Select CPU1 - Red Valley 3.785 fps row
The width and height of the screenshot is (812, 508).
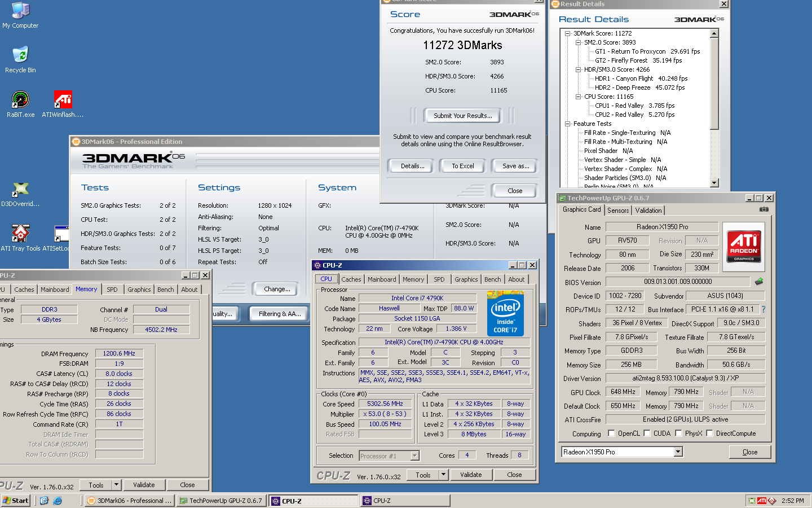coord(634,106)
